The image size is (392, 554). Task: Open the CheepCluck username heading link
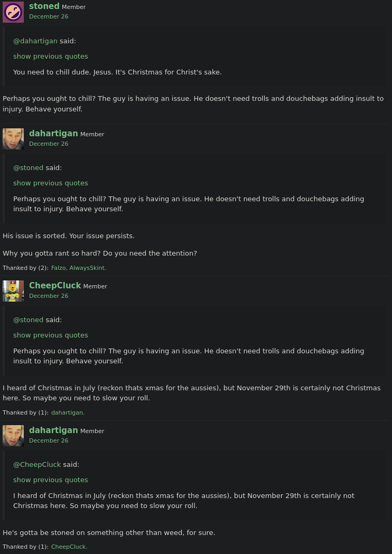pos(55,286)
